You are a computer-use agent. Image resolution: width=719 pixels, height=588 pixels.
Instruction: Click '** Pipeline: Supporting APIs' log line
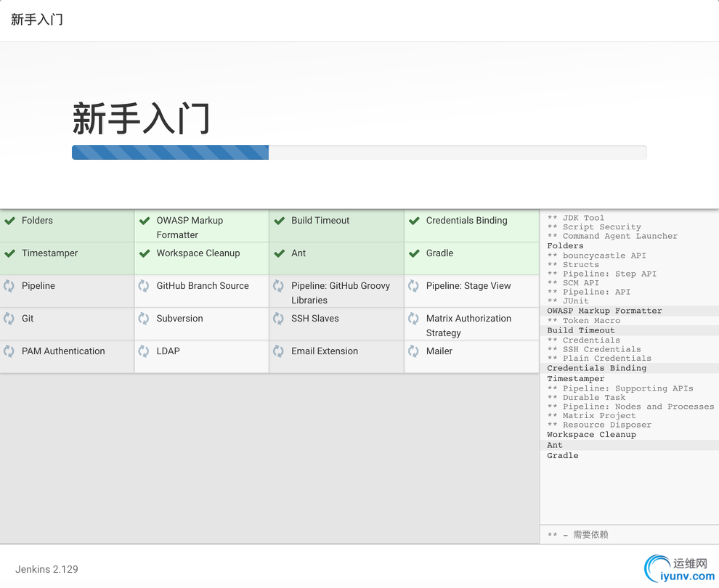pyautogui.click(x=620, y=388)
